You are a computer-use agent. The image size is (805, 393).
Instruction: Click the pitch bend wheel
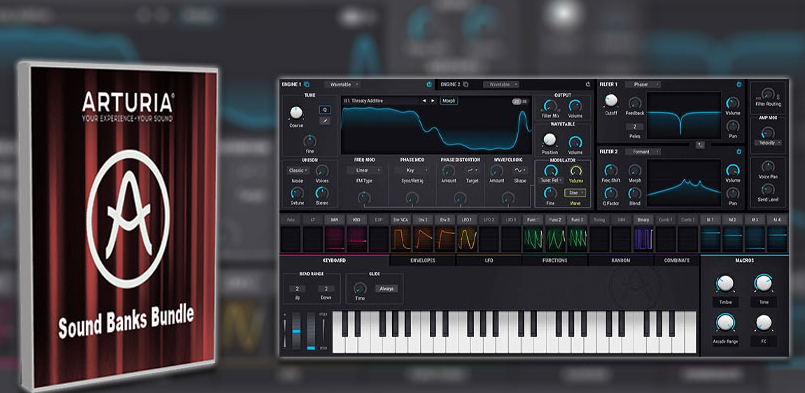(x=296, y=331)
